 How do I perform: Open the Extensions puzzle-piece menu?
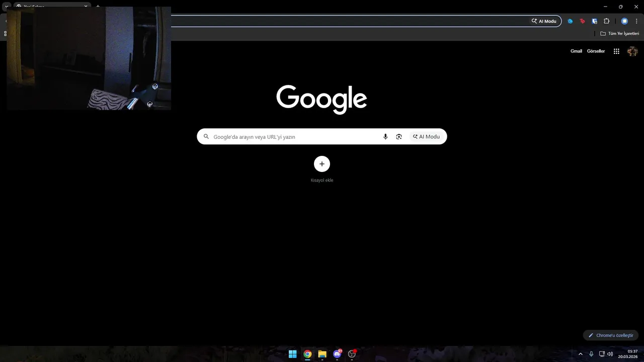606,21
